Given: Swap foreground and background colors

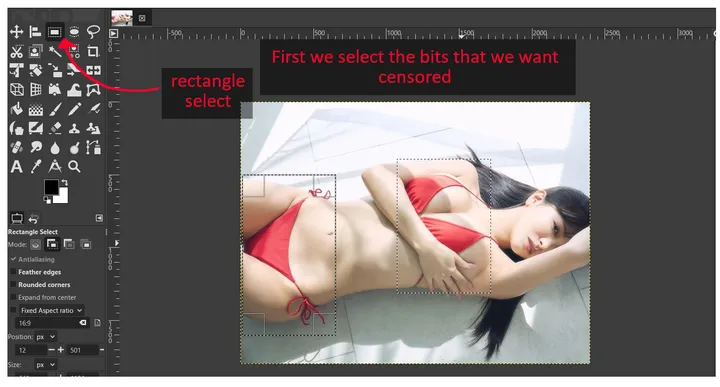Looking at the screenshot, I should (x=65, y=183).
